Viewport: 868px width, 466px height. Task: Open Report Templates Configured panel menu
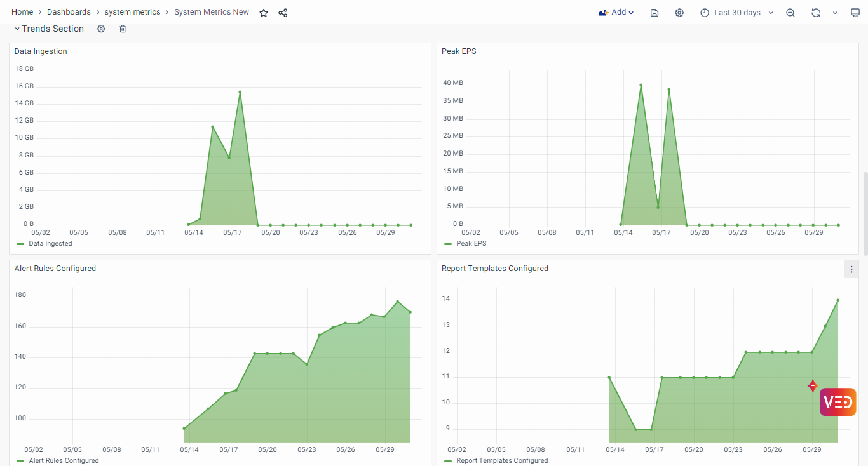pos(851,269)
